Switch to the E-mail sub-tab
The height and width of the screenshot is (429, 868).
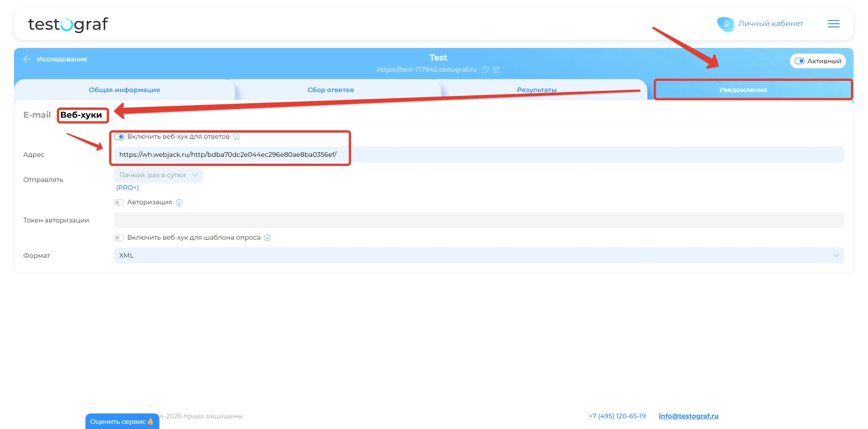click(37, 115)
